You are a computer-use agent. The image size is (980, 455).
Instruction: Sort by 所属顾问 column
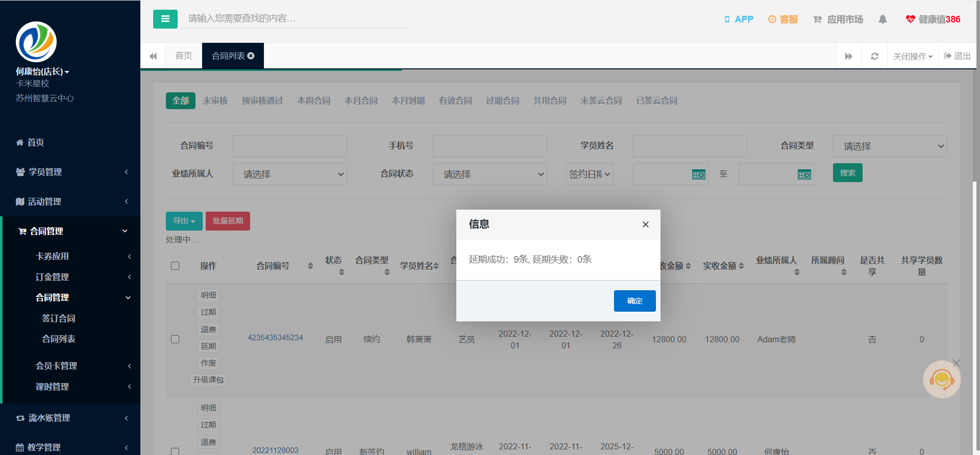844,272
